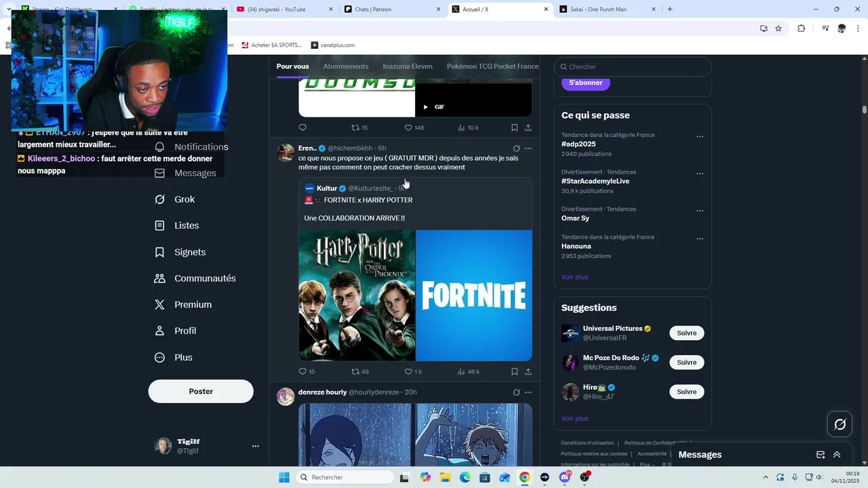Screen dimensions: 868x488
Task: Bookmark the top GIF post
Action: pyautogui.click(x=514, y=127)
